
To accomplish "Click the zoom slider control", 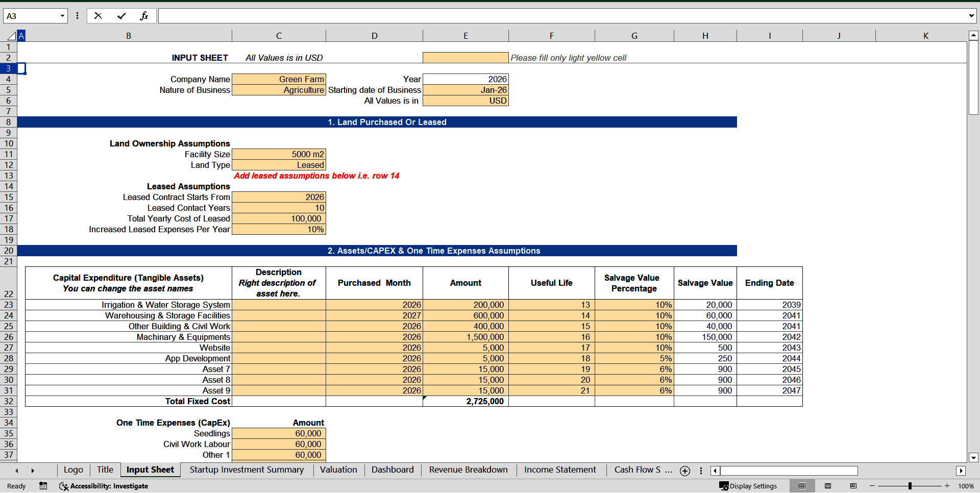I will [910, 486].
